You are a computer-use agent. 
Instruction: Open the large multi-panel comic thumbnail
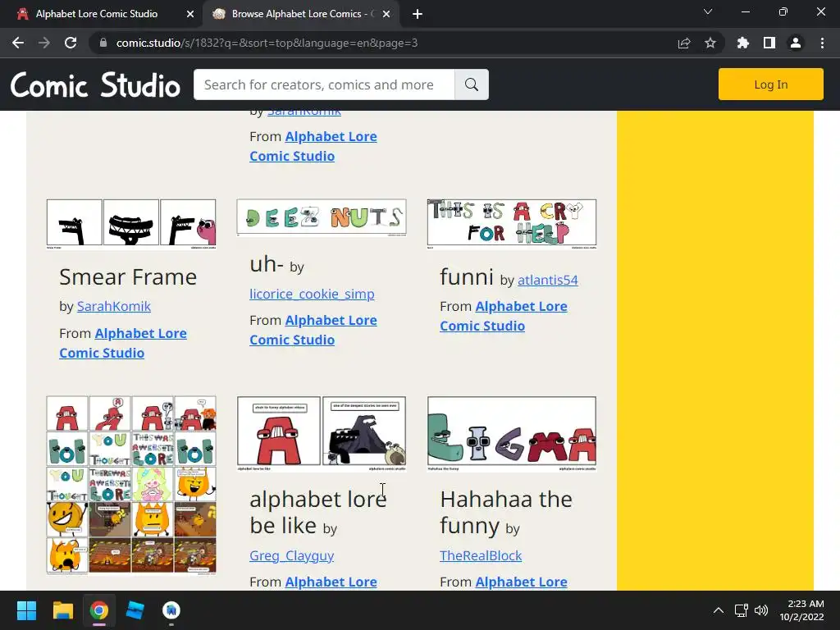click(131, 486)
